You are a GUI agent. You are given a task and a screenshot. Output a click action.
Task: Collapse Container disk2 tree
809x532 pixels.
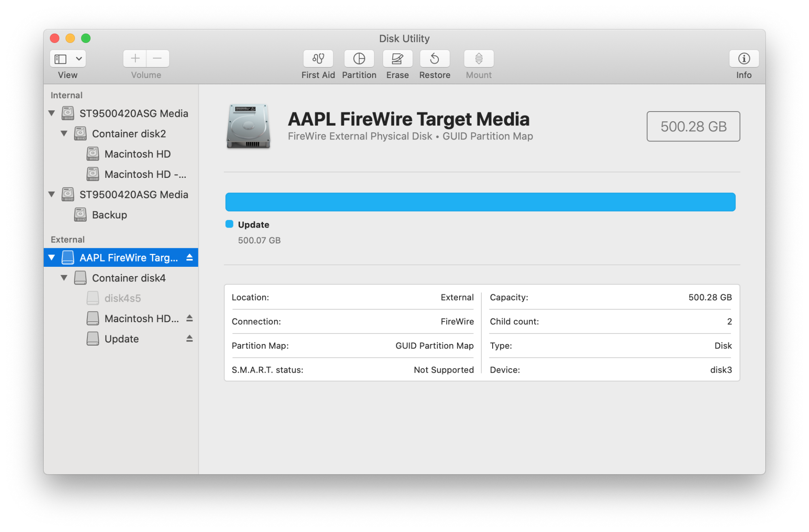click(64, 133)
